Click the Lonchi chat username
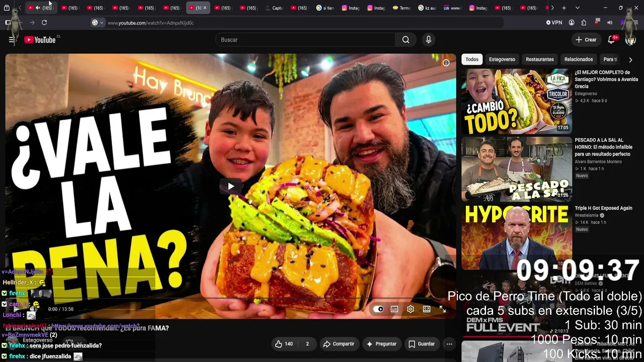644x362 pixels. pos(12,315)
